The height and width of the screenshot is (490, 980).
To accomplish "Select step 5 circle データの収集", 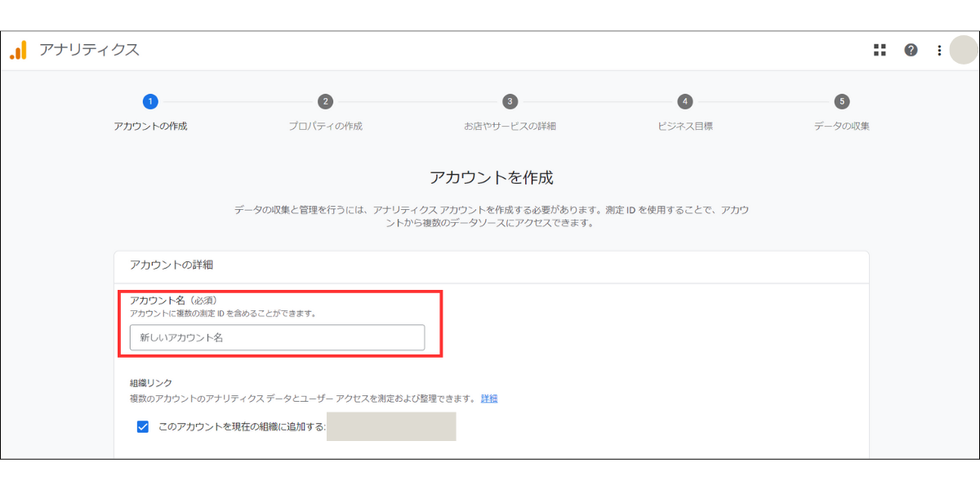I will point(841,101).
